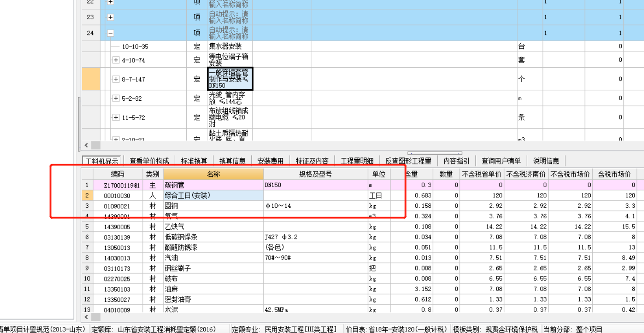Click code cell 01090021
The height and width of the screenshot is (333, 644).
(x=118, y=206)
